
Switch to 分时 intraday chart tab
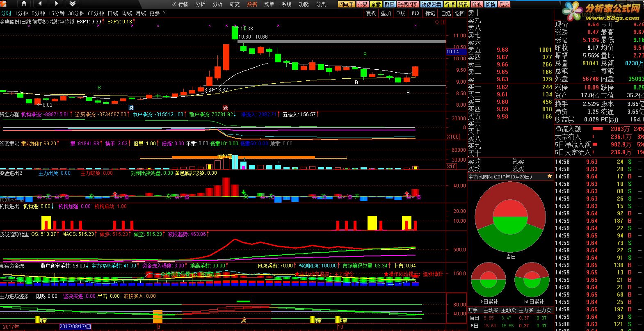pos(6,13)
